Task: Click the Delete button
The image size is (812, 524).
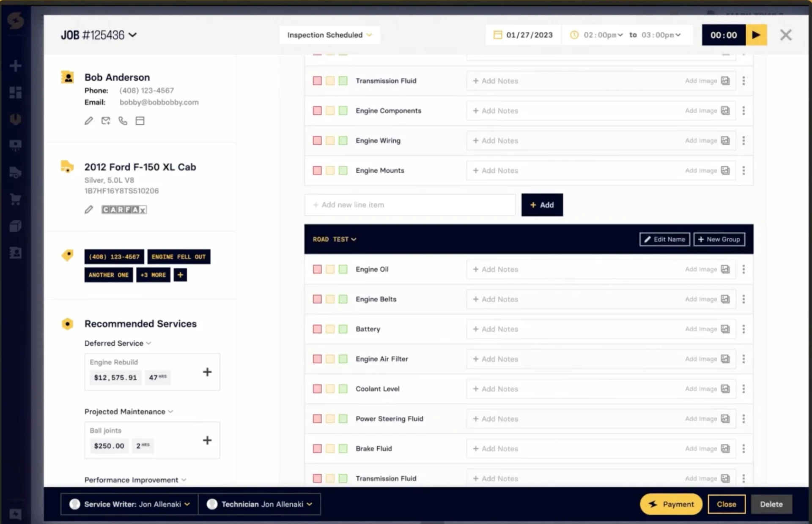Action: [771, 504]
